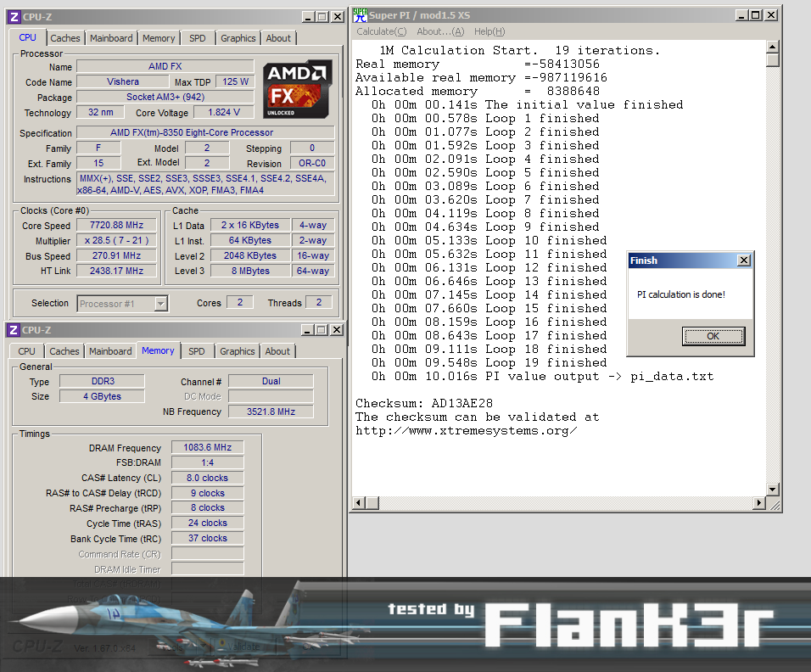The height and width of the screenshot is (672, 811).
Task: Click the Bank Cycle Time value "37 clocks"
Action: point(207,538)
